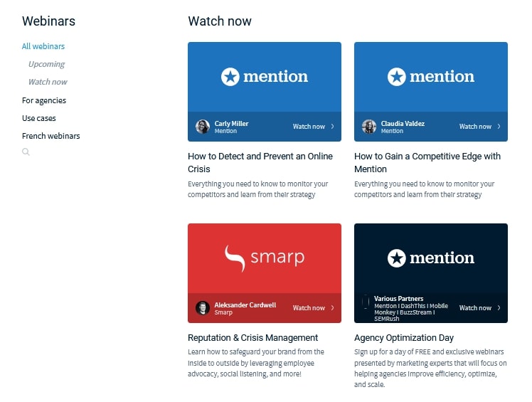
Task: Click the chevron beside Claudia Valdez's Watch now
Action: coord(499,127)
